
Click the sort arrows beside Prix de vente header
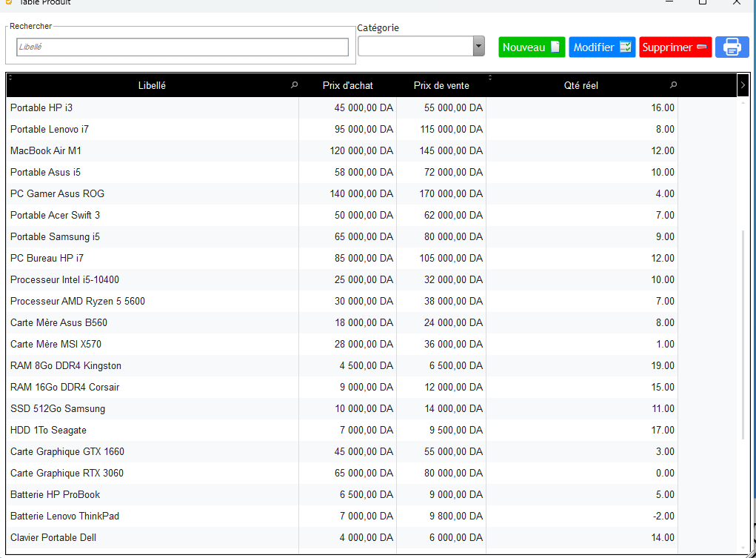click(x=489, y=77)
